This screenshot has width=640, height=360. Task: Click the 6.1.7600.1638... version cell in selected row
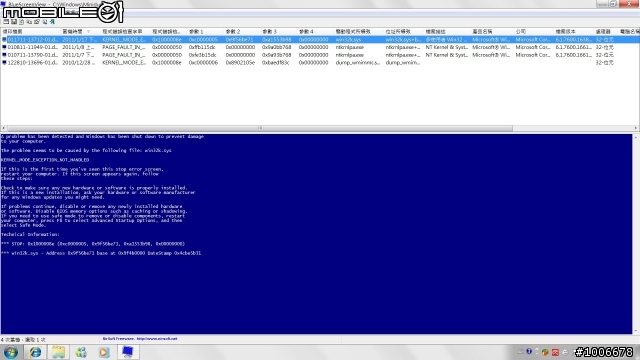pyautogui.click(x=573, y=40)
